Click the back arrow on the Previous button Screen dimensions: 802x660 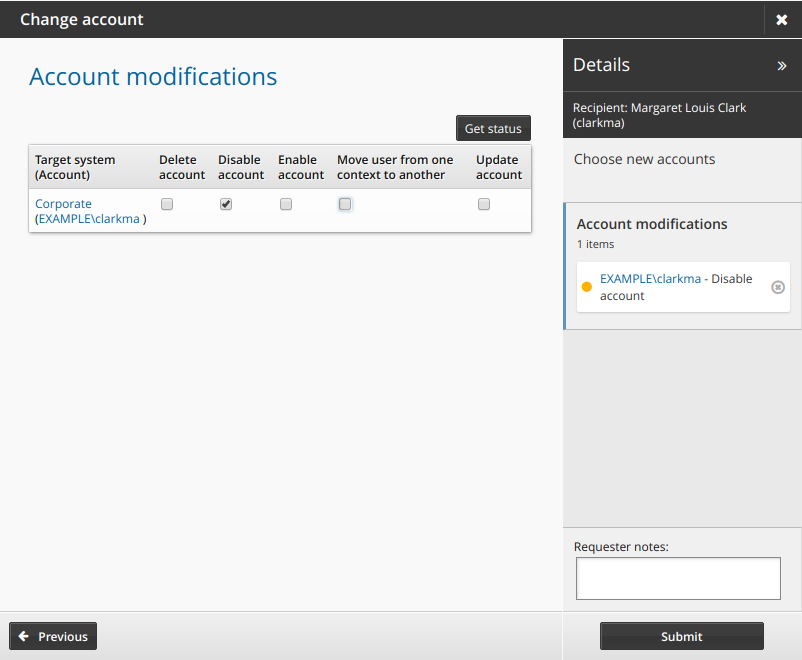coord(23,636)
